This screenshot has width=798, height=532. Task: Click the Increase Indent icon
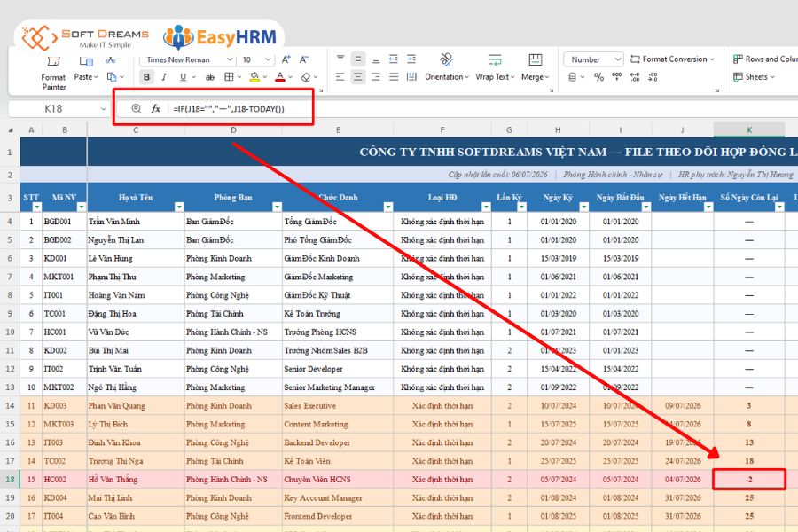(411, 59)
